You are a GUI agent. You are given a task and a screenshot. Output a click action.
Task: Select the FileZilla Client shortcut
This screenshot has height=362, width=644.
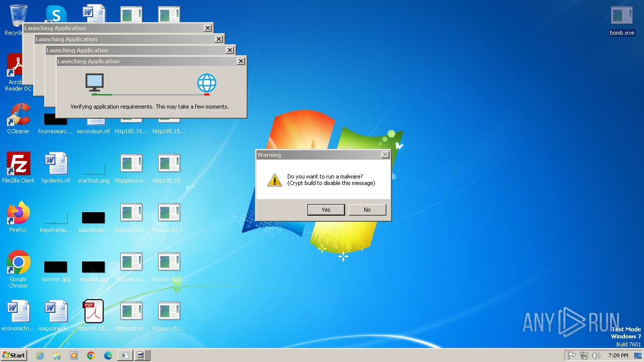pos(18,168)
